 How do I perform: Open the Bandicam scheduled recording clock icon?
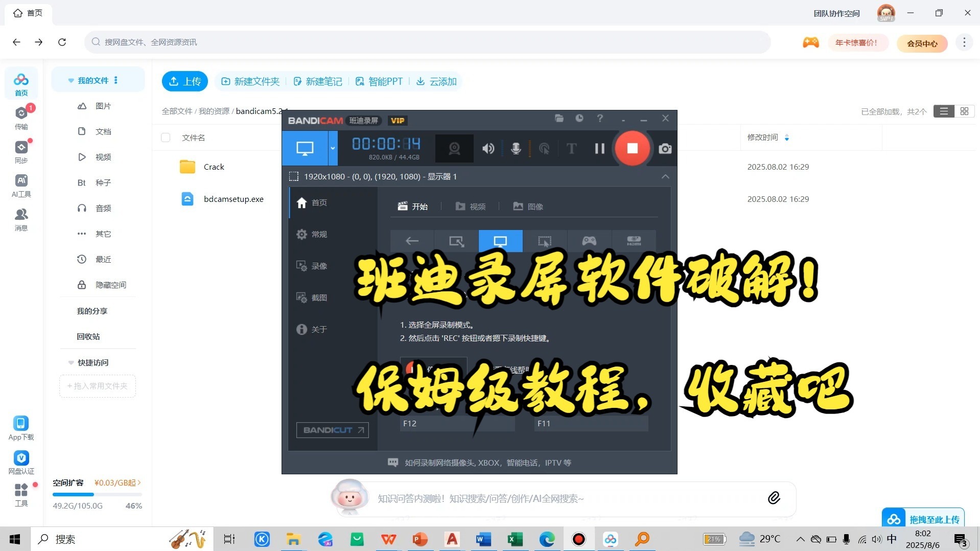(x=579, y=119)
